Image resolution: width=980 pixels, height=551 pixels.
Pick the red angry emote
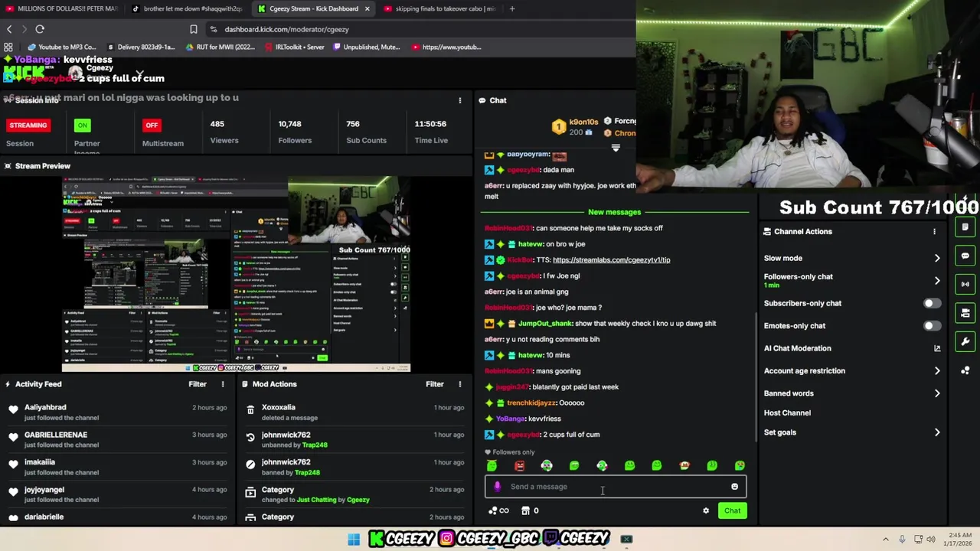pos(519,465)
